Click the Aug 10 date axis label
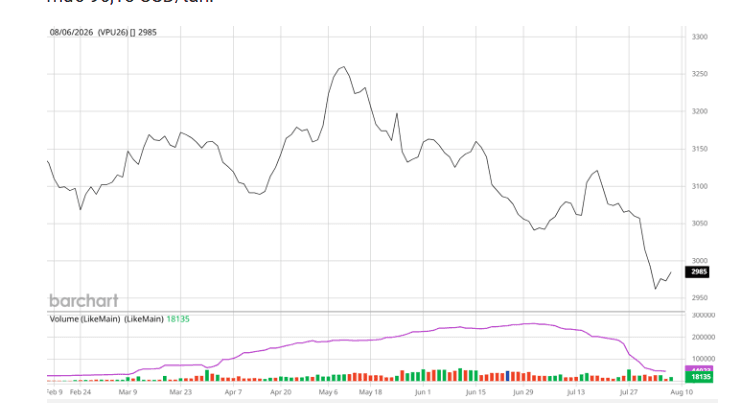This screenshot has height=403, width=747. click(681, 392)
